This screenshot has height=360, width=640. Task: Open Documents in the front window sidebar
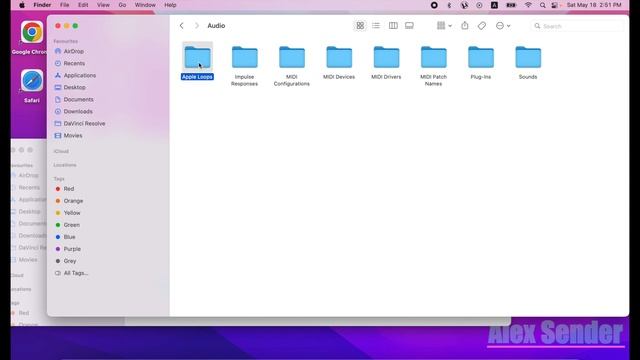[78, 100]
